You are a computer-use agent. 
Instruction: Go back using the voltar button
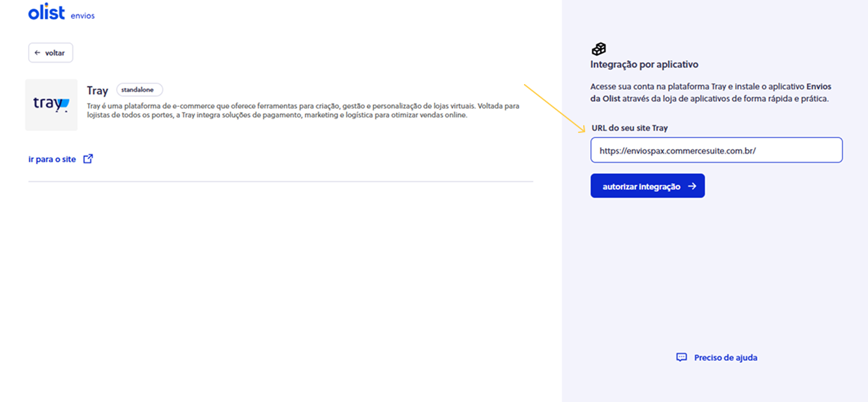click(51, 53)
